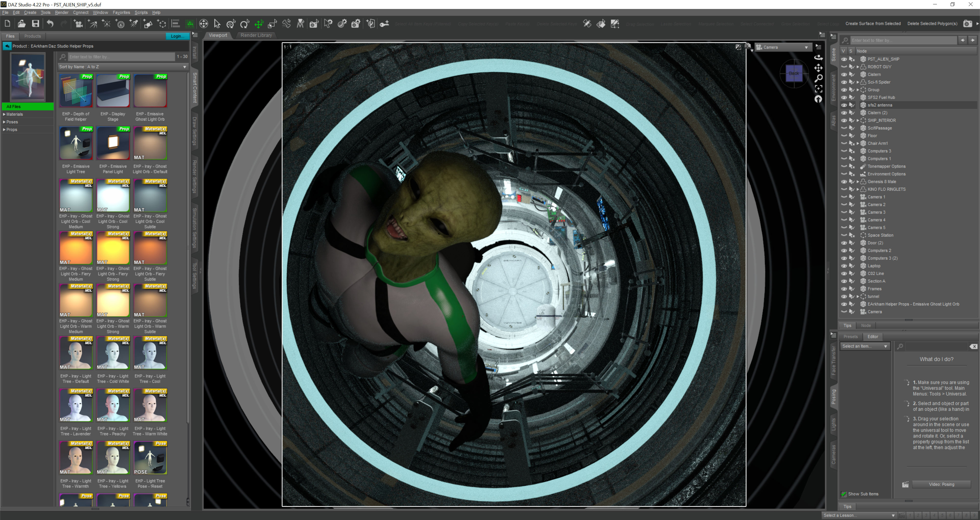Toggle visibility of Genesis 8 Male

click(x=844, y=181)
